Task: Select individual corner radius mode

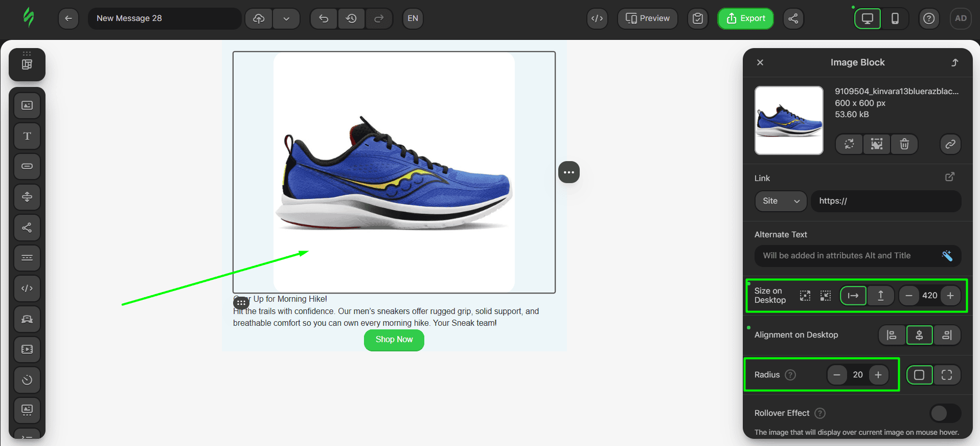Action: pyautogui.click(x=947, y=375)
